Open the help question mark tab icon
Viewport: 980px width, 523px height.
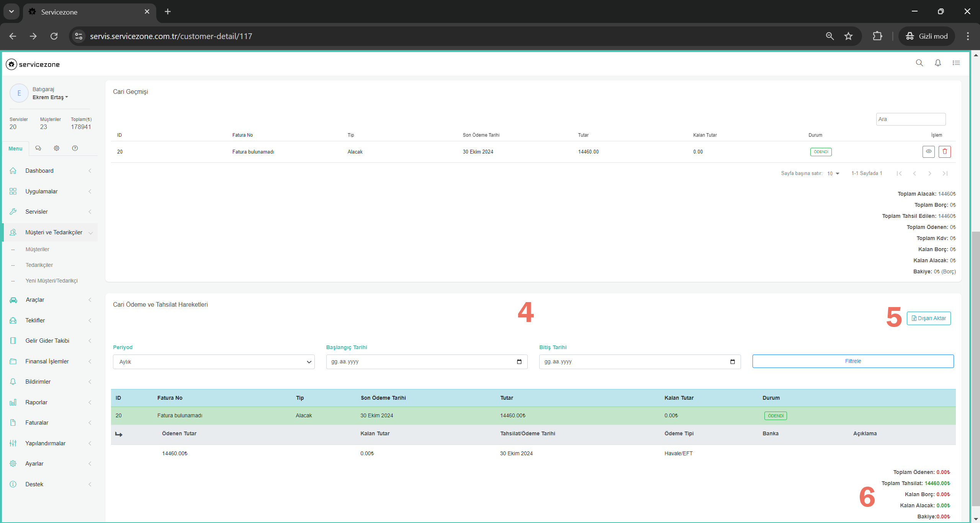coord(75,148)
